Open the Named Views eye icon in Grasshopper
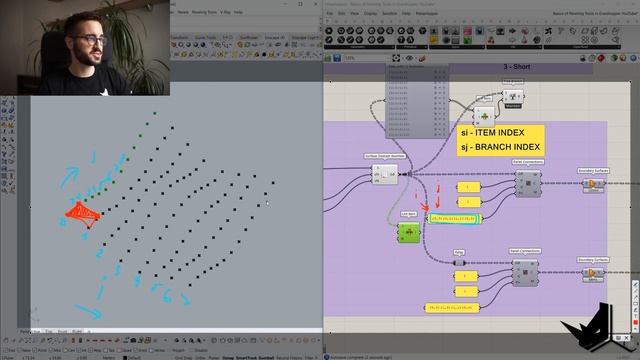 [409, 58]
